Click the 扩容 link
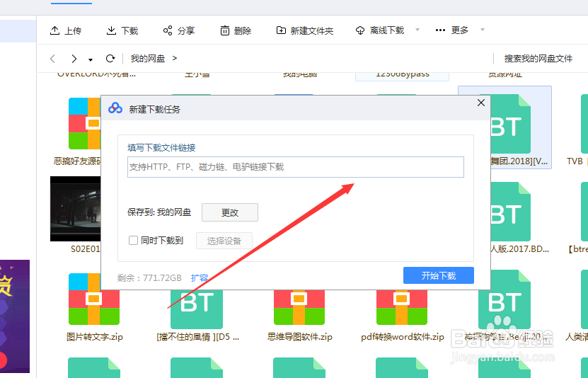 point(200,278)
